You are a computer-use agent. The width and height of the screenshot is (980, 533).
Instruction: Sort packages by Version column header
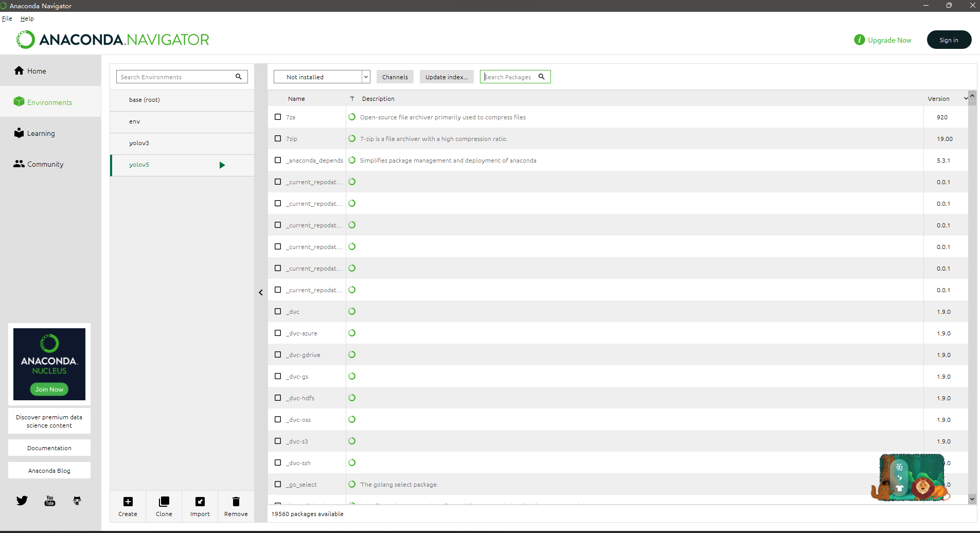pyautogui.click(x=939, y=99)
